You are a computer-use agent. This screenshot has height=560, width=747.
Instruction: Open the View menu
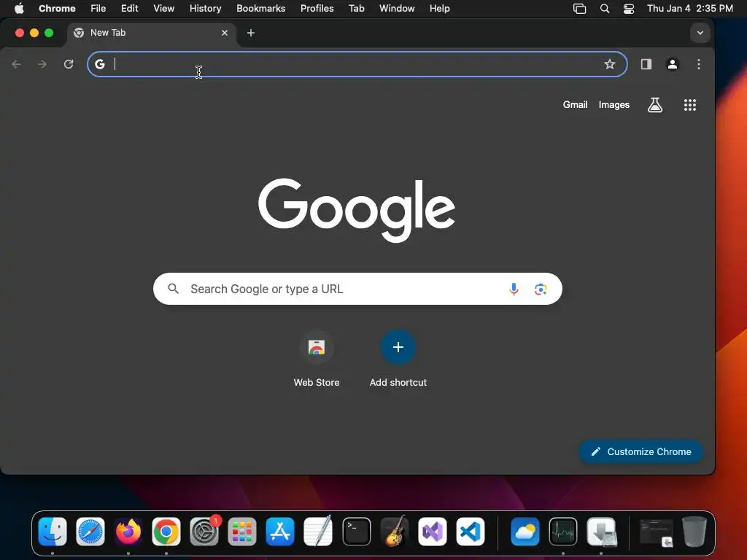point(164,9)
